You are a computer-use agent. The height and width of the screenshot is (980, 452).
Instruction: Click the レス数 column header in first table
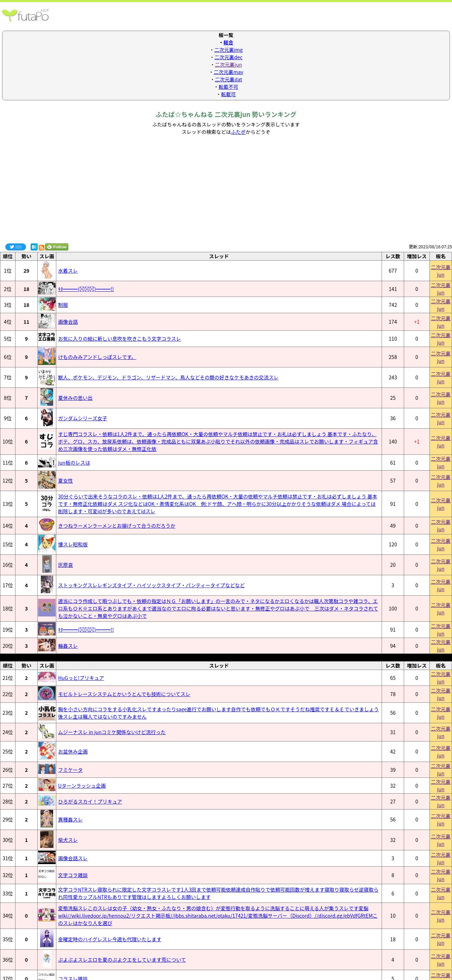pos(393,256)
